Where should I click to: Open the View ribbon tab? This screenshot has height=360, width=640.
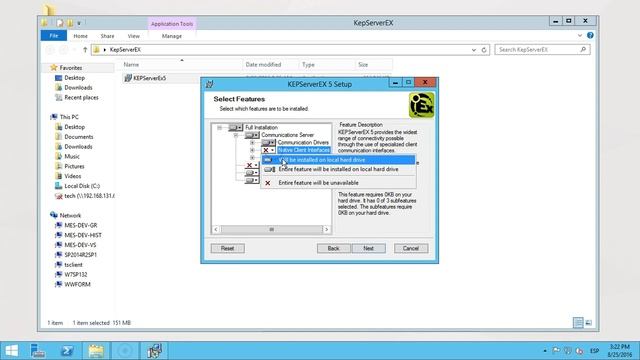[x=133, y=36]
